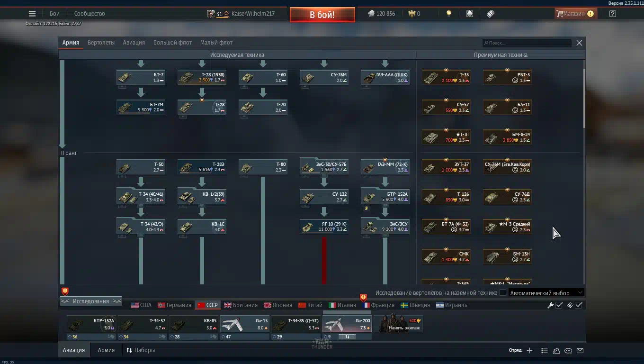Select the Т-60 tank
Image resolution: width=644 pixels, height=364 pixels.
263,77
